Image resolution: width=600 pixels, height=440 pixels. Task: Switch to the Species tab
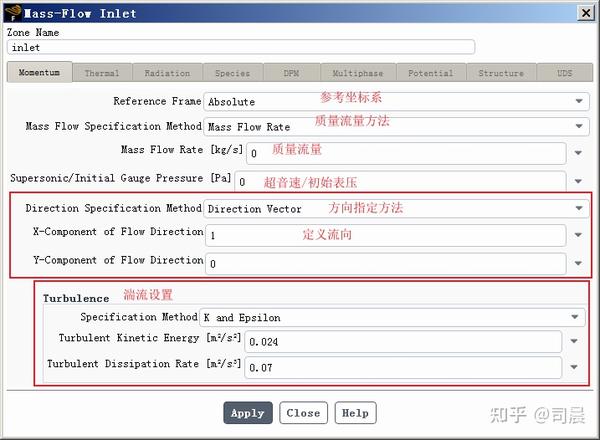232,73
